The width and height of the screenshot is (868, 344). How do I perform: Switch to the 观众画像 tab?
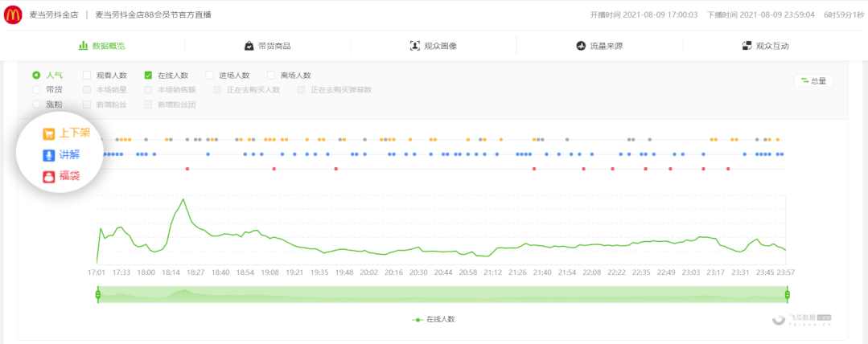pyautogui.click(x=434, y=46)
